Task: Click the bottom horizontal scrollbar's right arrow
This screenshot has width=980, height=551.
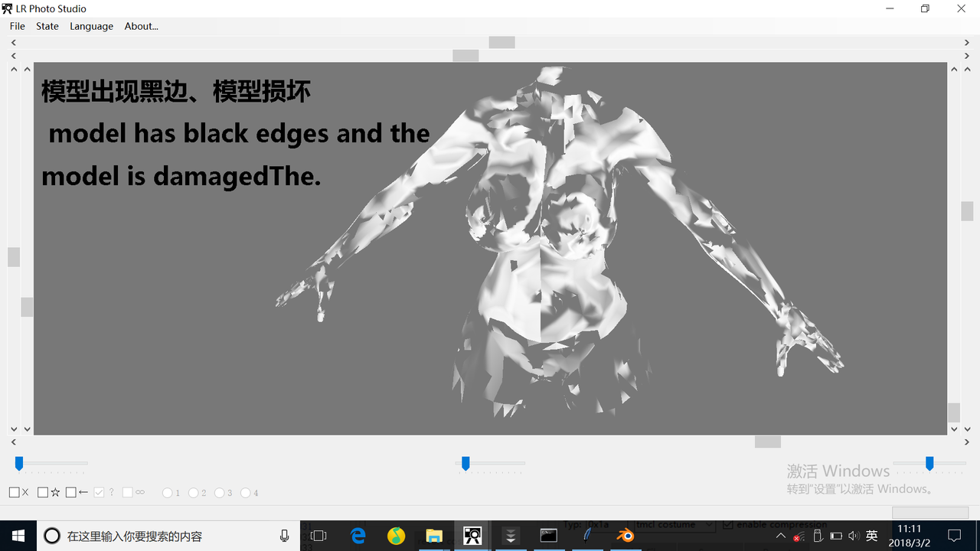Action: coord(967,442)
